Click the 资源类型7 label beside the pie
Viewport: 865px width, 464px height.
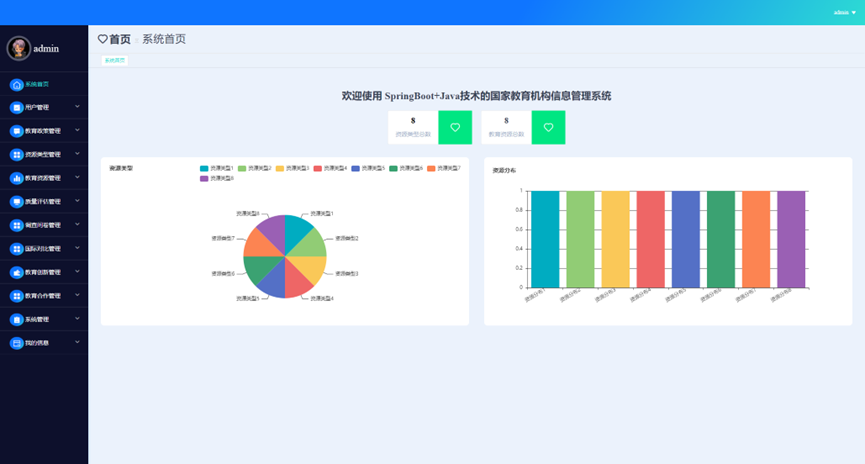223,238
